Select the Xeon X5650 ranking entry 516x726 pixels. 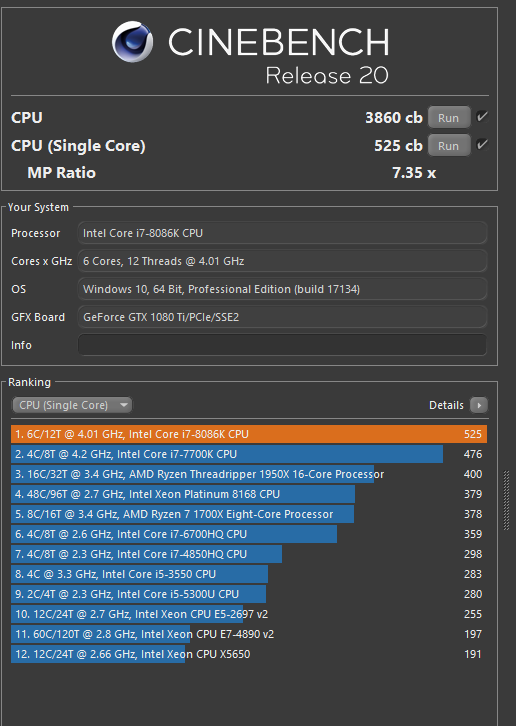click(x=249, y=654)
